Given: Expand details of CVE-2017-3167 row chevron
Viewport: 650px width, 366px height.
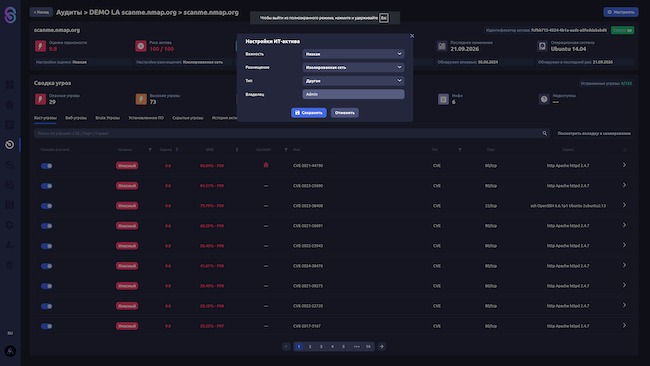Looking at the screenshot, I should [x=624, y=325].
